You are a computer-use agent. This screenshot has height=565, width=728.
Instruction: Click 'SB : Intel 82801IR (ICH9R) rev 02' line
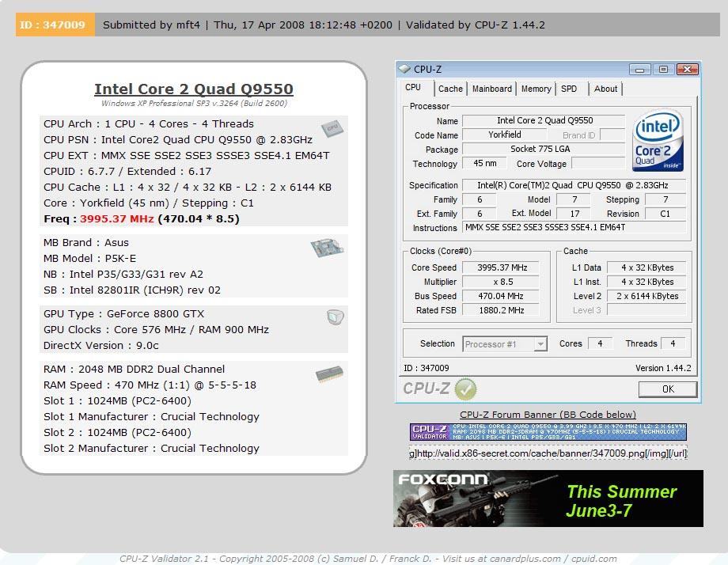132,290
